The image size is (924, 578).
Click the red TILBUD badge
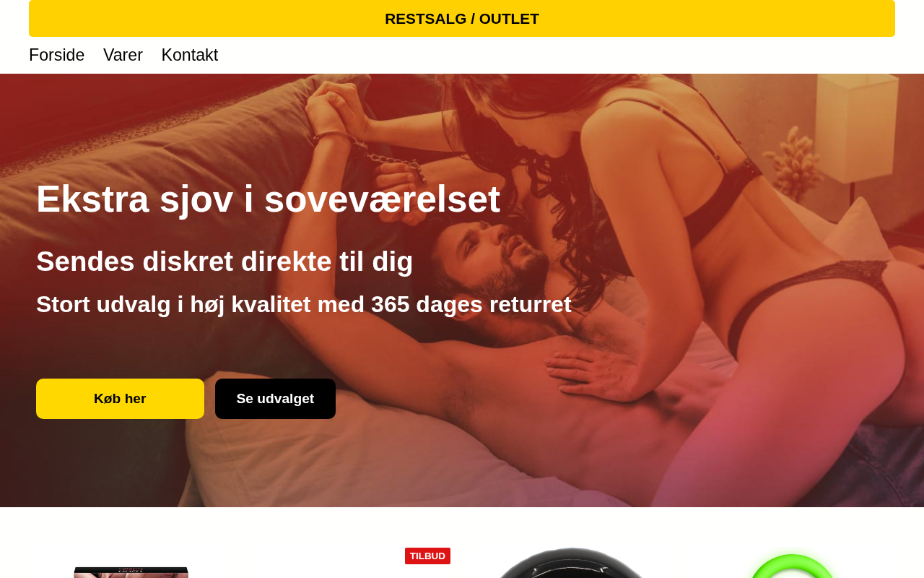point(427,556)
